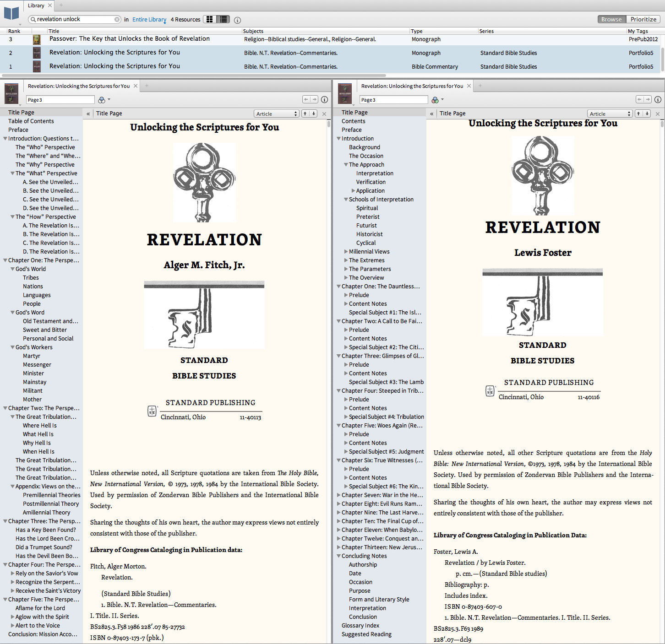This screenshot has height=644, width=665.
Task: Go back in the right panel history
Action: 640,99
